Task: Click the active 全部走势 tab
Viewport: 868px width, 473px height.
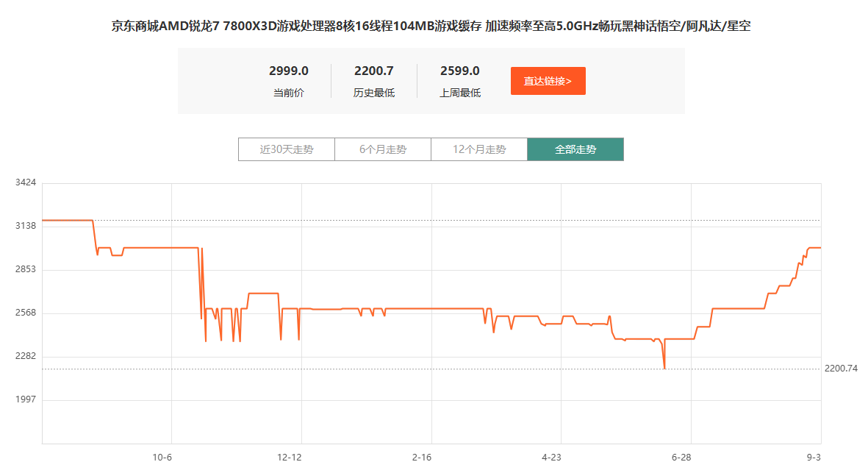Action: tap(575, 149)
